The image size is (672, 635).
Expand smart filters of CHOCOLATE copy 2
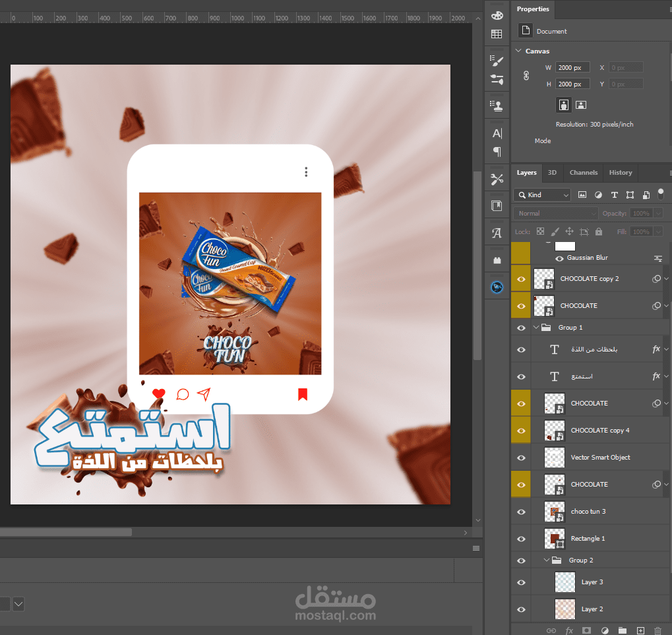click(666, 278)
